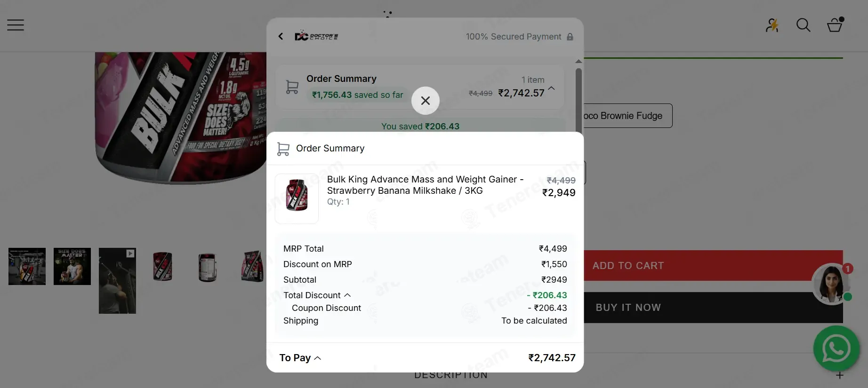Collapse the To Pay summary

point(318,358)
